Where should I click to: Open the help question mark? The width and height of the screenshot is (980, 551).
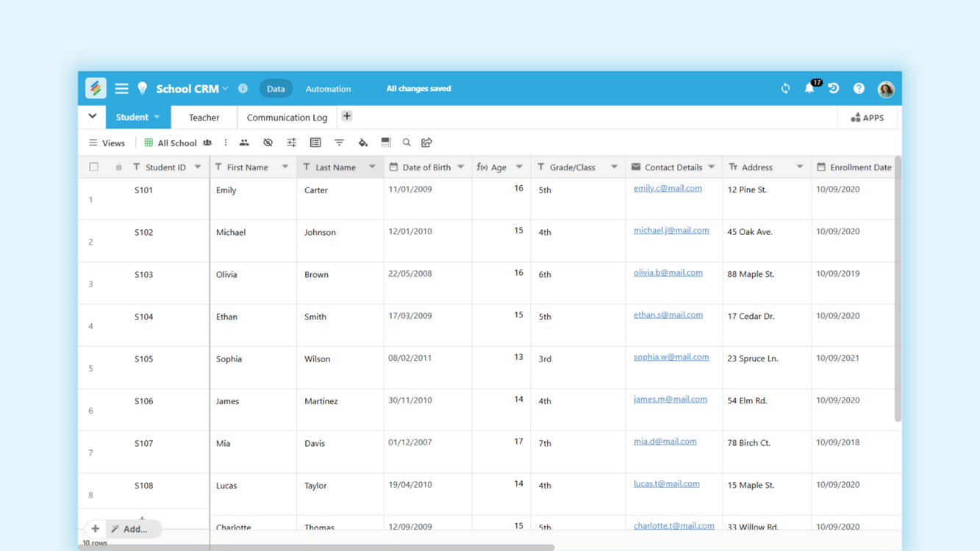point(859,88)
